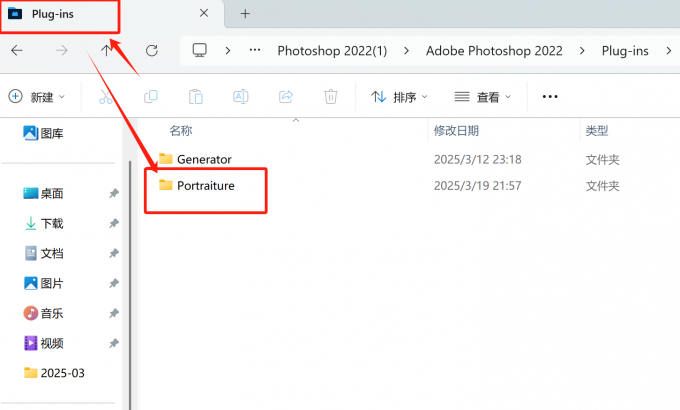Open the 查看 (View) dropdown
This screenshot has width=680, height=410.
[x=482, y=97]
